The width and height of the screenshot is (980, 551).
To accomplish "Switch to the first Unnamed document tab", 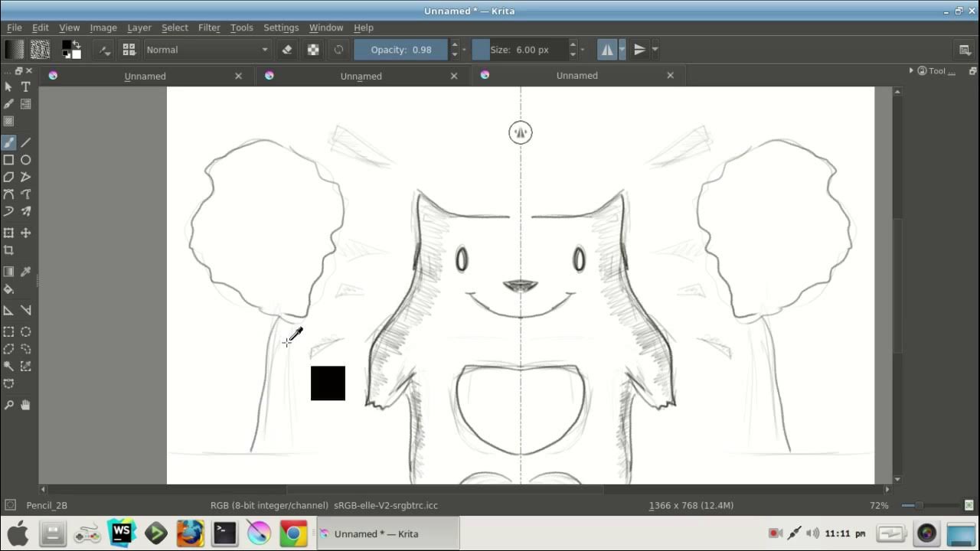I will coord(145,76).
